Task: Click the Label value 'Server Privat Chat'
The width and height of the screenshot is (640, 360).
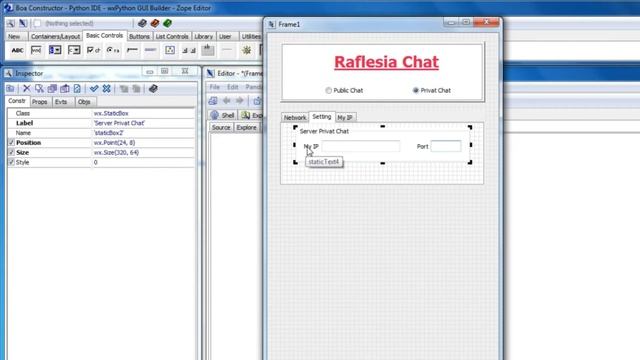Action: pos(119,123)
